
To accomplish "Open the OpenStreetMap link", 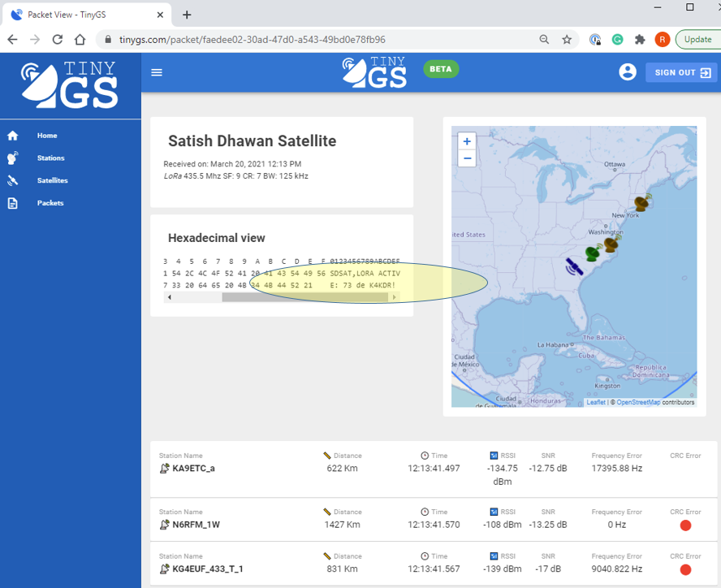I will tap(638, 402).
